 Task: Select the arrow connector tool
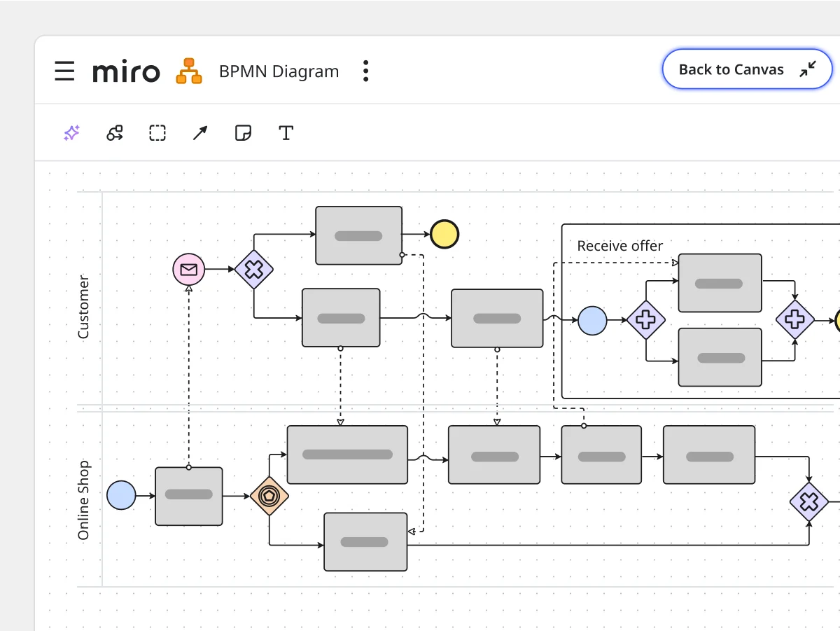[x=200, y=133]
